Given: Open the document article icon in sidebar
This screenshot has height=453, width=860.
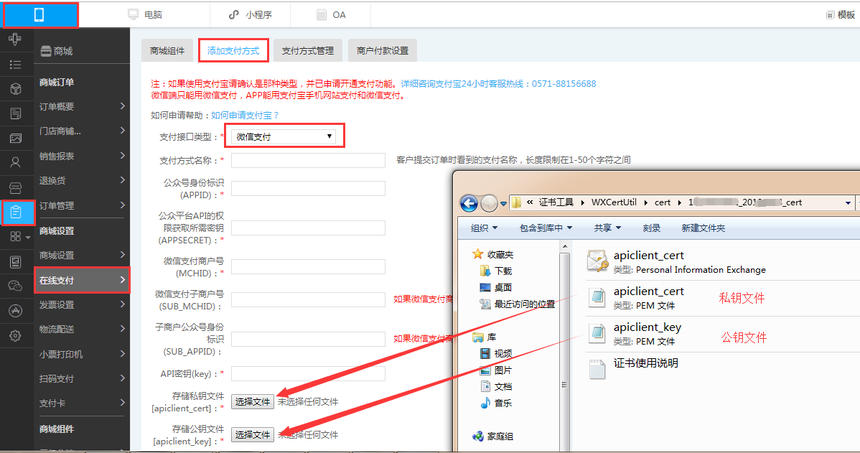Looking at the screenshot, I should pyautogui.click(x=15, y=114).
